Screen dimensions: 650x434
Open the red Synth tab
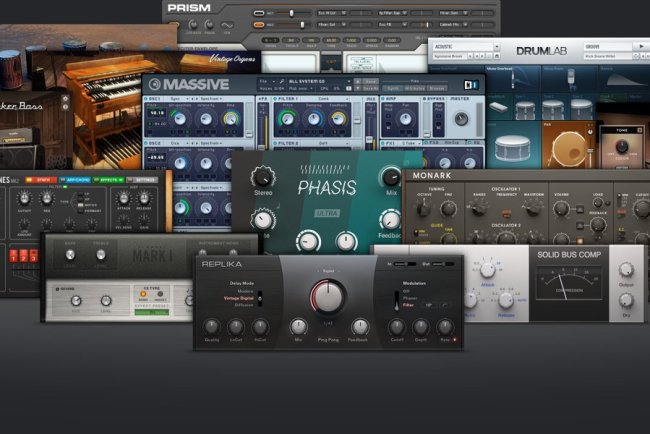point(41,180)
